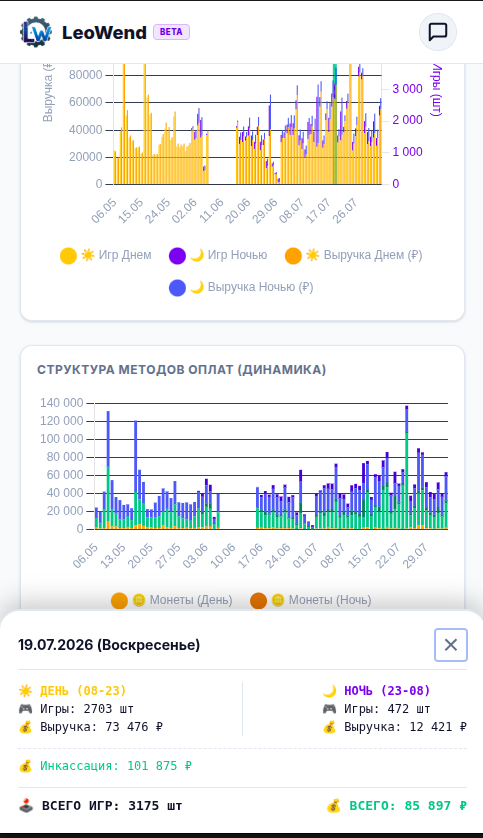Toggle the 'Монеты (Ночь)' legend series
The image size is (483, 838).
click(x=310, y=600)
